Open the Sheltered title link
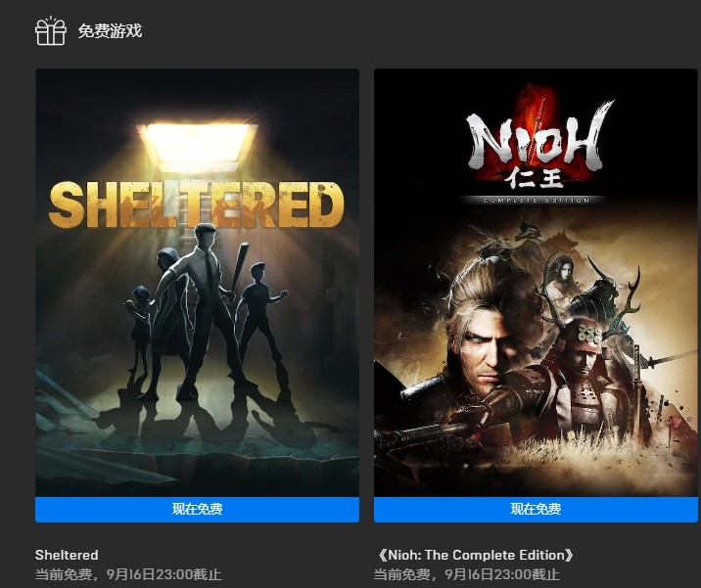 [67, 555]
